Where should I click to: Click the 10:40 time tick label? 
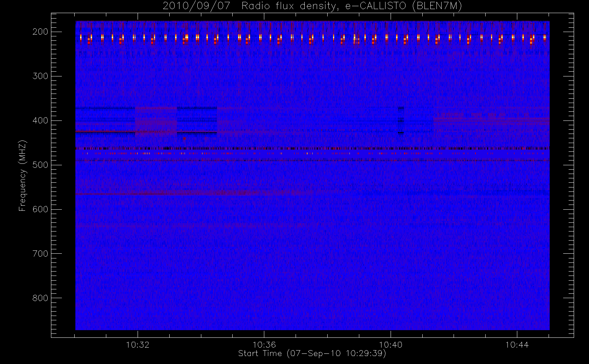click(391, 345)
